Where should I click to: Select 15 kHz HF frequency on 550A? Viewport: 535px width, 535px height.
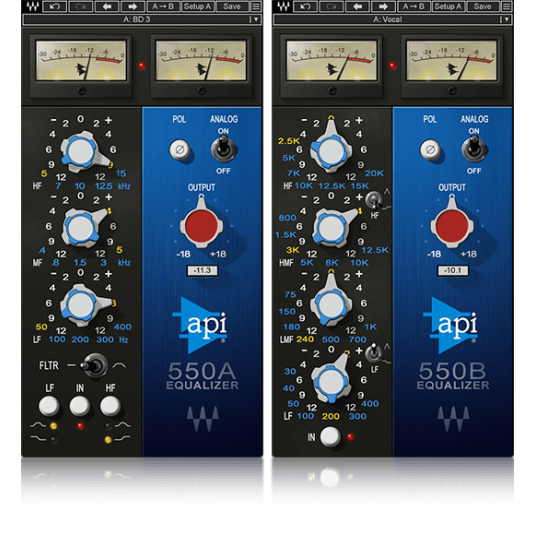[x=121, y=173]
